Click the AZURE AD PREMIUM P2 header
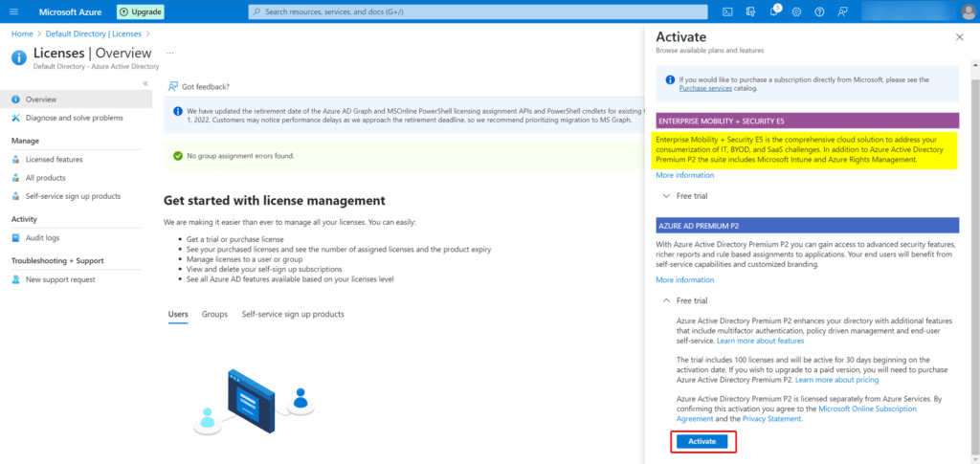The width and height of the screenshot is (980, 464). click(807, 226)
